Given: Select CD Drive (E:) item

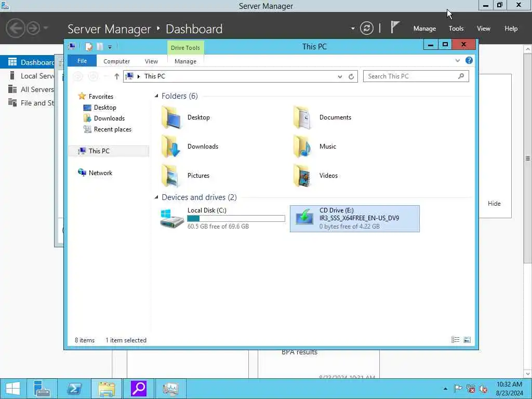Looking at the screenshot, I should [354, 219].
